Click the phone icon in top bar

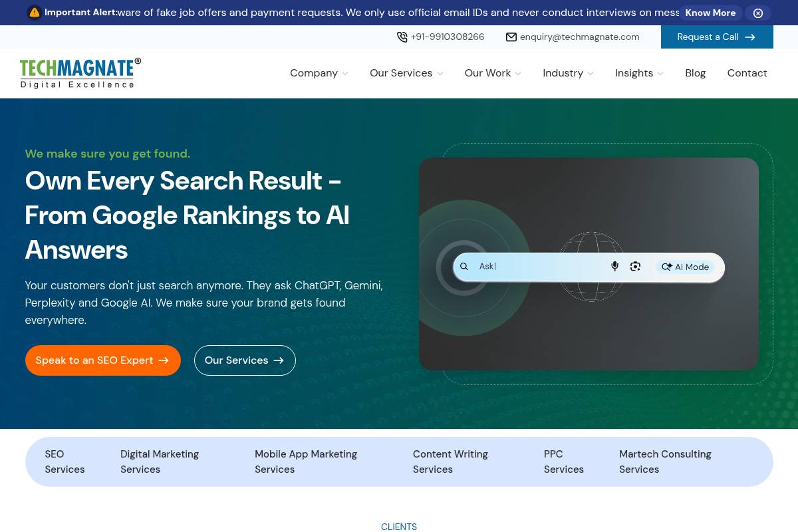[x=402, y=37]
